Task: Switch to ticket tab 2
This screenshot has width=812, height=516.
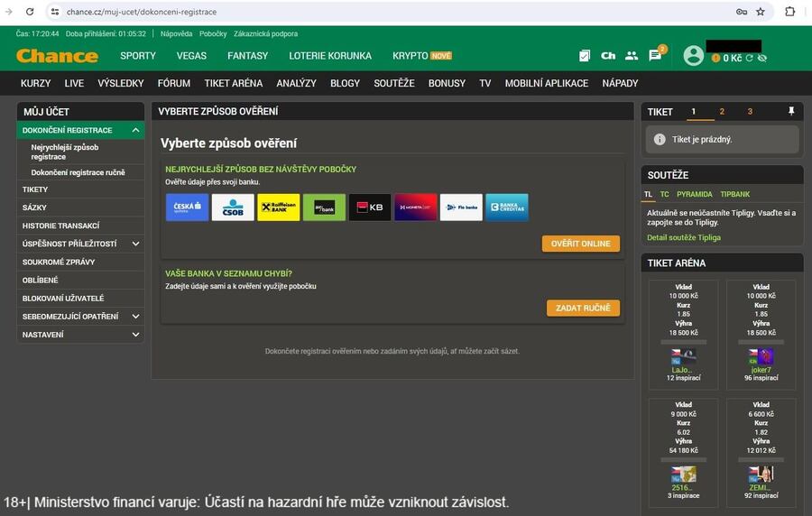Action: [722, 111]
